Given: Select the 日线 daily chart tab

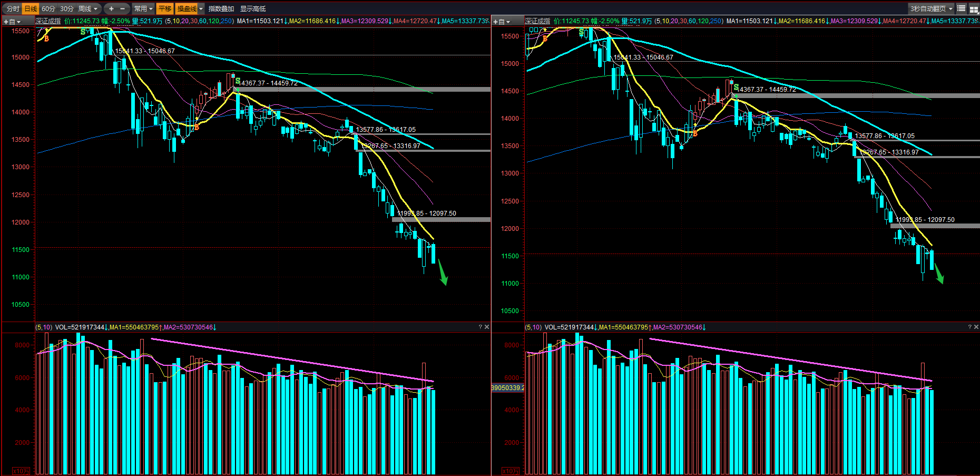Looking at the screenshot, I should pos(31,8).
